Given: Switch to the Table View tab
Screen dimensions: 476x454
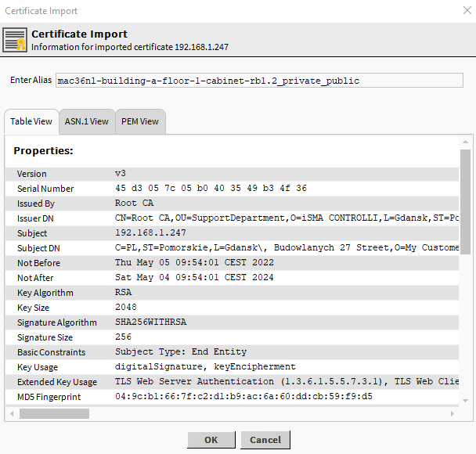Looking at the screenshot, I should tap(31, 121).
